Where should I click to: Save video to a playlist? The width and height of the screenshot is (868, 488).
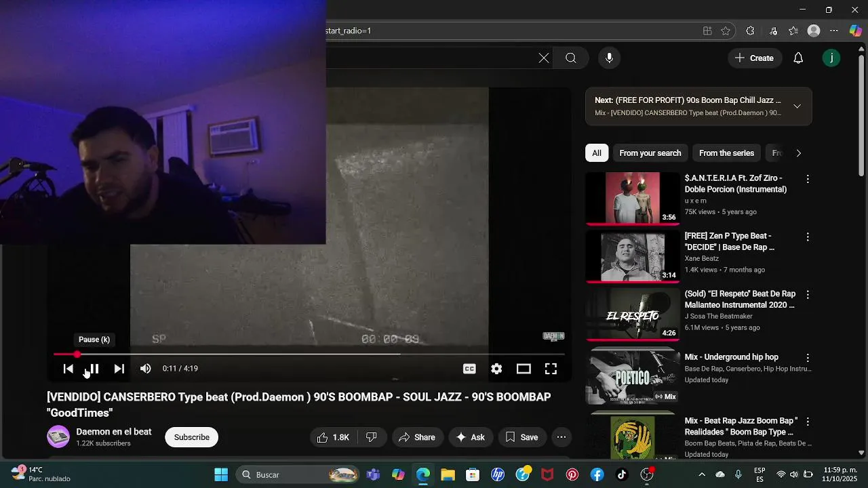click(x=521, y=437)
